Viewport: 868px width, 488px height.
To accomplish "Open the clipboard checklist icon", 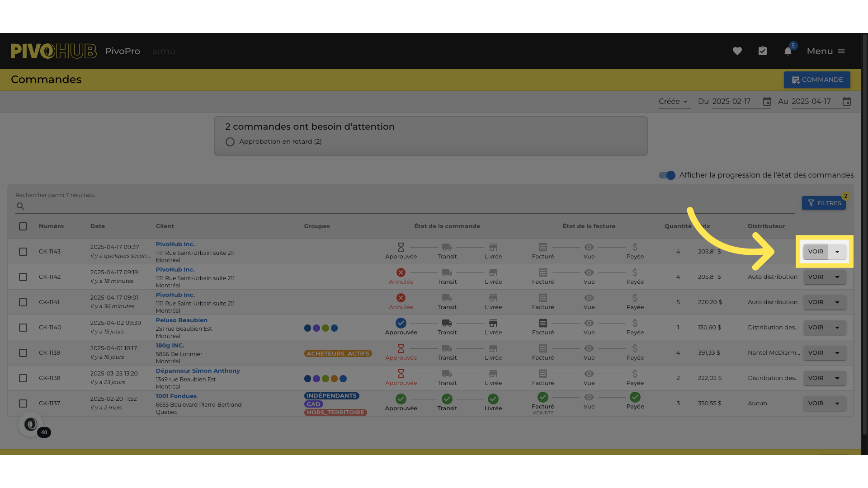I will point(763,51).
